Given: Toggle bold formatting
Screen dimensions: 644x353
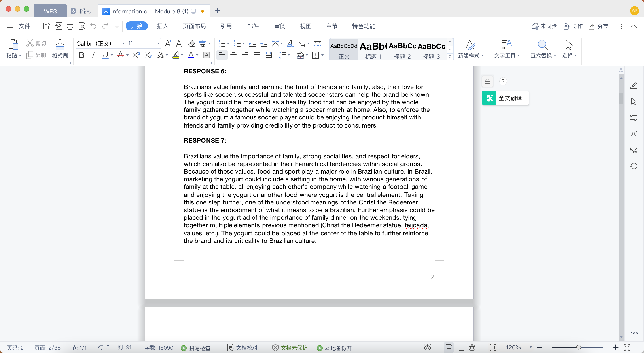Looking at the screenshot, I should tap(81, 55).
